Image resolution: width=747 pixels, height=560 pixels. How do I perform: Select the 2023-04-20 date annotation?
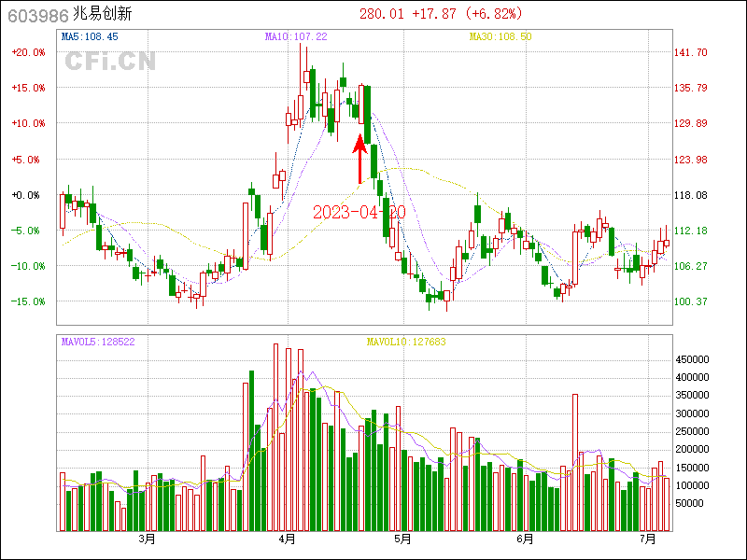click(359, 213)
